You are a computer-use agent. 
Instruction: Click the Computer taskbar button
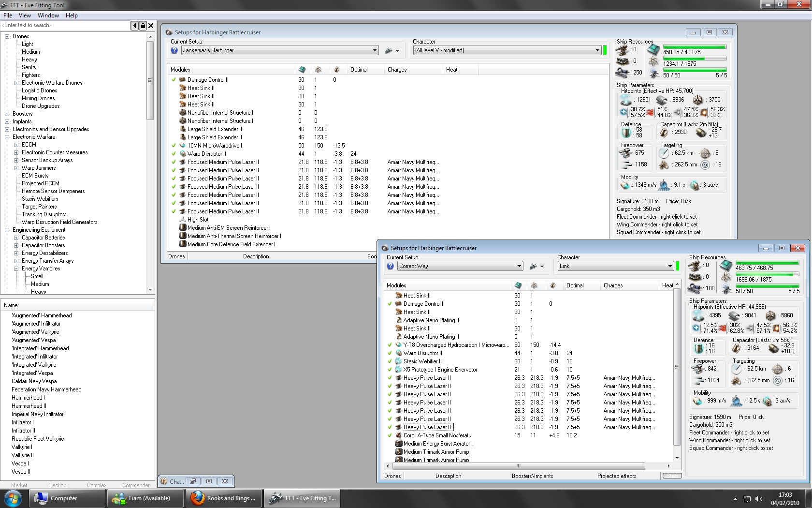67,498
